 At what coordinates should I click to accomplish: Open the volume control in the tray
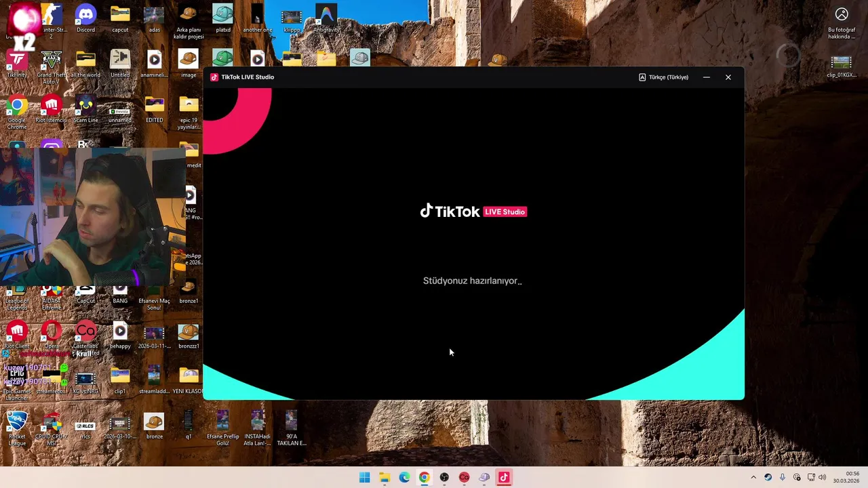[822, 478]
